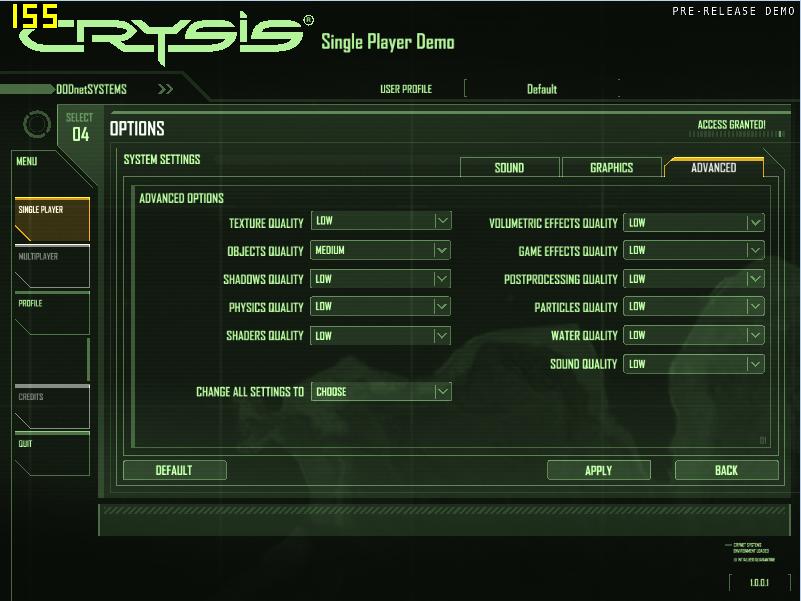Viewport: 801px width, 601px height.
Task: Open the Multiplayer menu item
Action: 52,266
